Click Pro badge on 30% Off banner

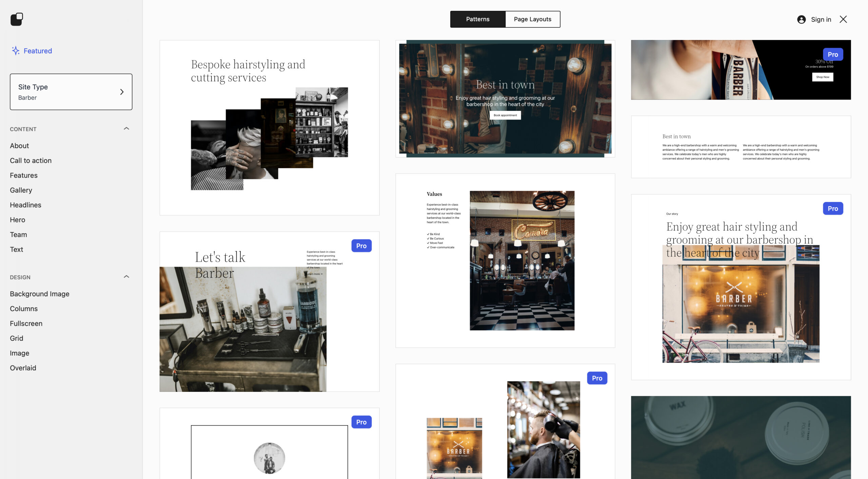pos(833,54)
